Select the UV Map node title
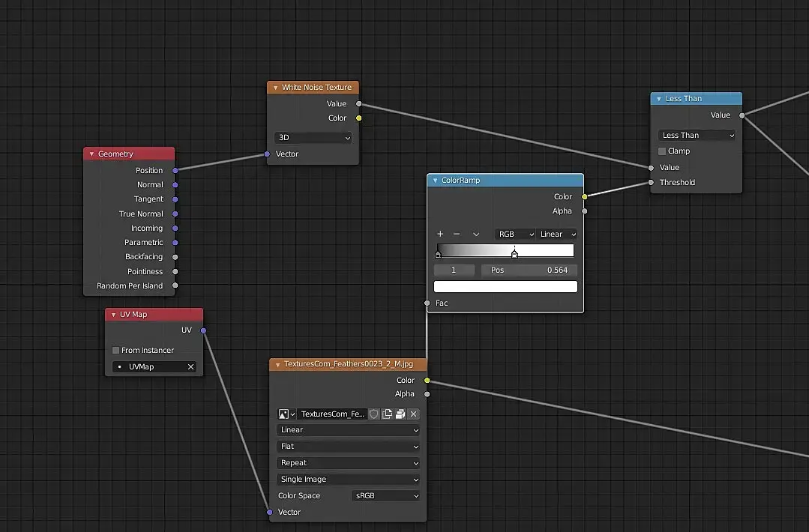This screenshot has height=532, width=809. click(x=133, y=315)
